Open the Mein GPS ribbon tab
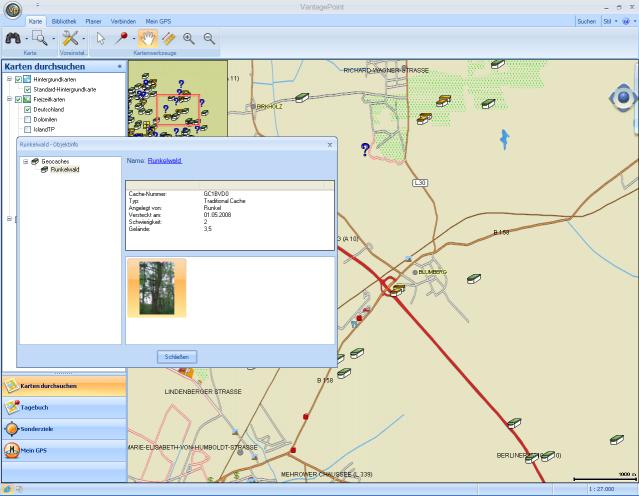Screen dimensions: 639x496 coord(160,20)
